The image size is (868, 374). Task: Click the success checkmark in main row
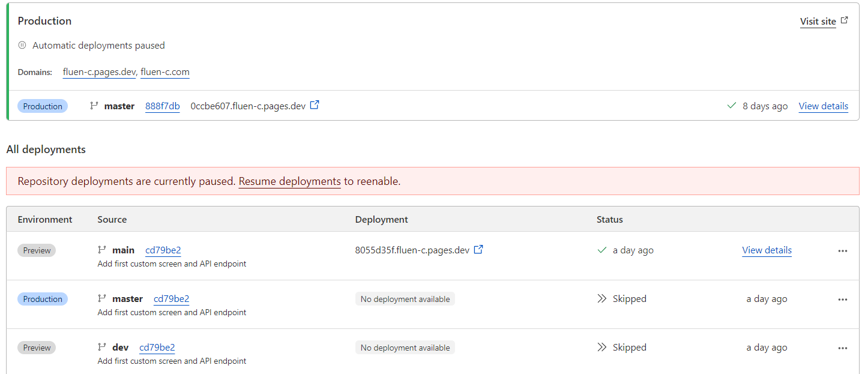click(x=602, y=250)
